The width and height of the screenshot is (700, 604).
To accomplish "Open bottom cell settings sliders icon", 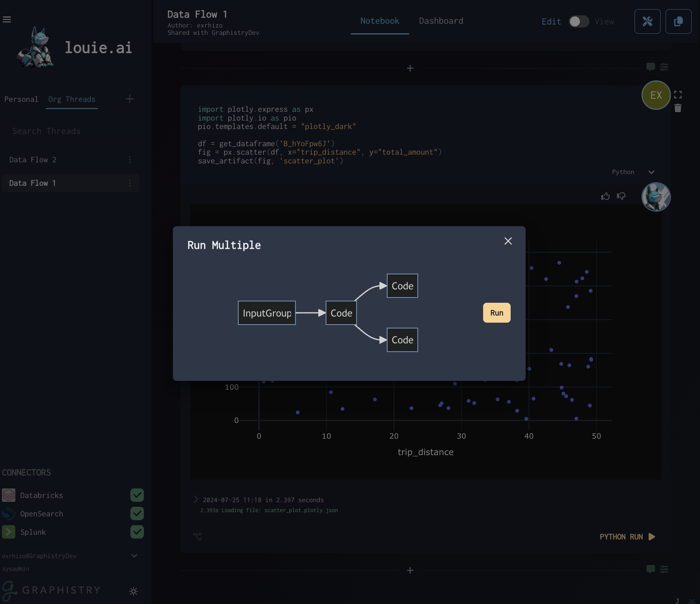I will pos(664,569).
